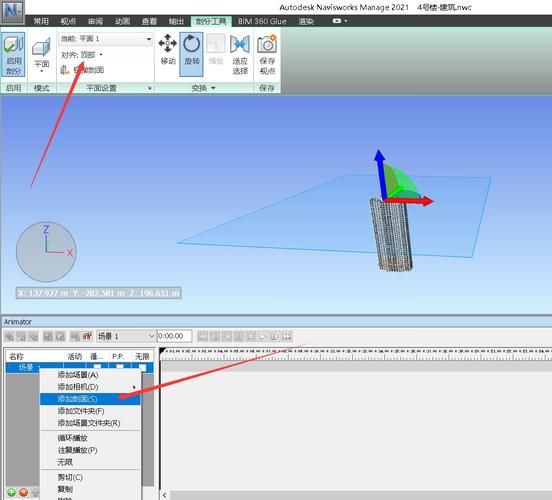
Task: Choose 复制 from the context menu
Action: [90, 489]
